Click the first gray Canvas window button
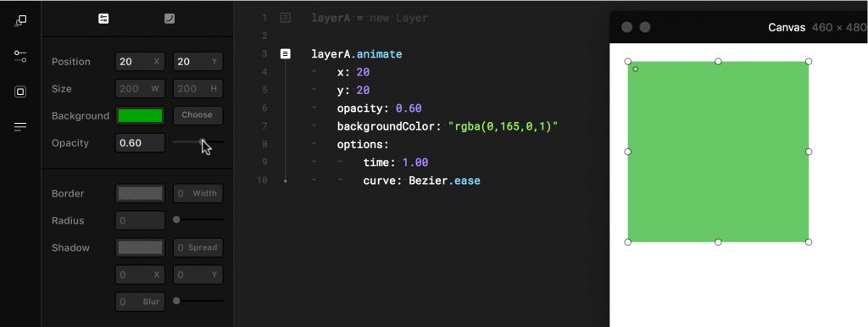This screenshot has height=327, width=868. coord(626,27)
